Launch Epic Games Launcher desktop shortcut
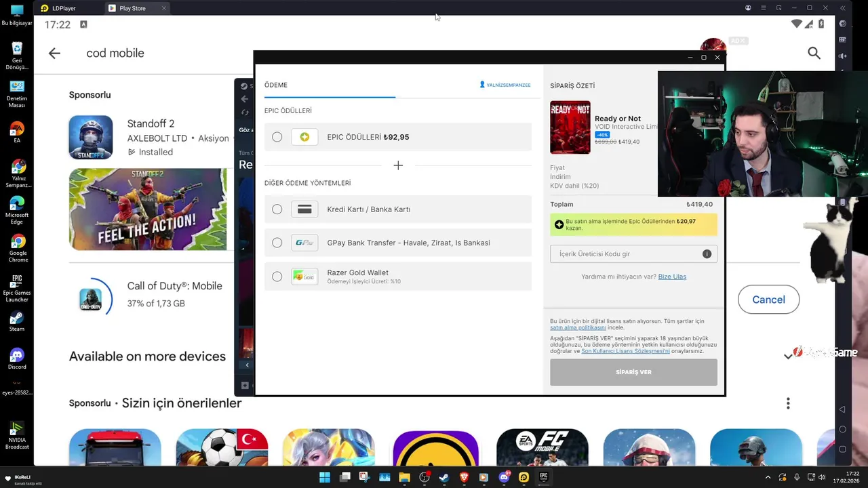The image size is (868, 488). 17,288
